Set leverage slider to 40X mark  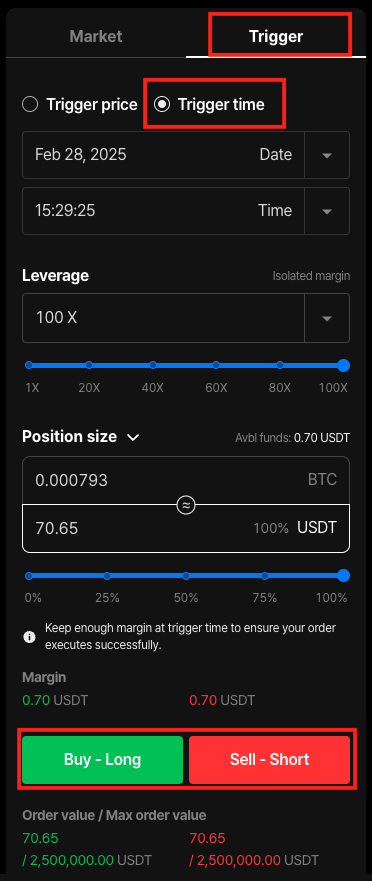153,365
